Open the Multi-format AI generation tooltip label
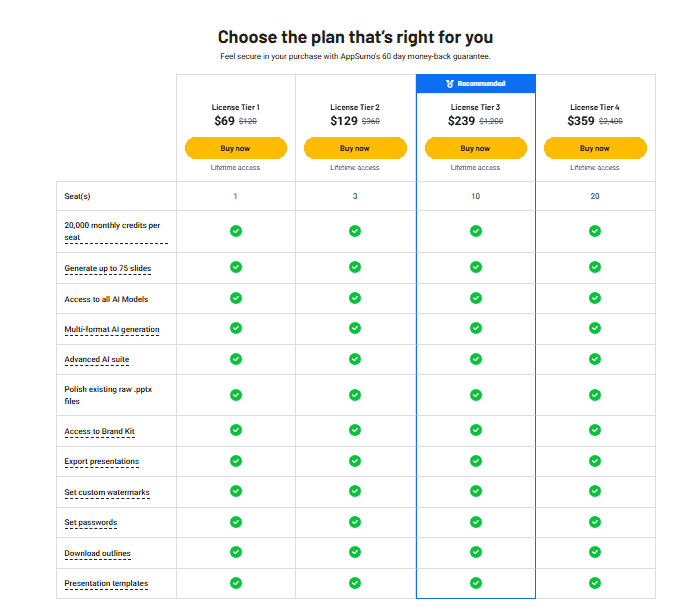 (112, 329)
